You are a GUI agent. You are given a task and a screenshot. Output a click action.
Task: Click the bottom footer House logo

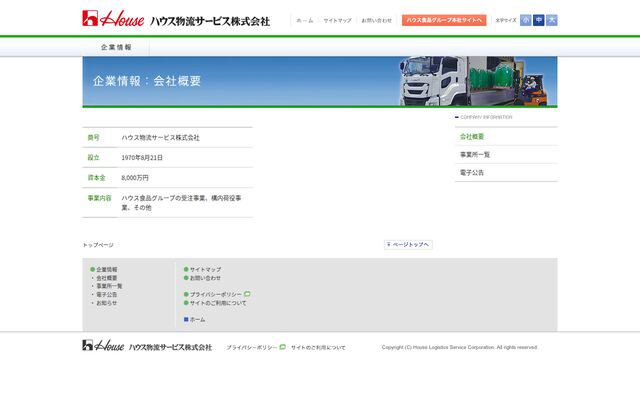tap(103, 346)
